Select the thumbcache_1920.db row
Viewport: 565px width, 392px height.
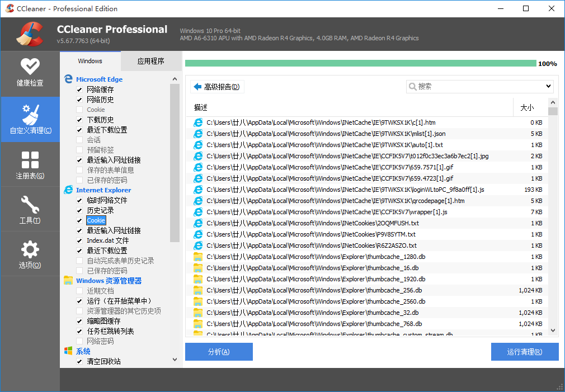click(368, 279)
